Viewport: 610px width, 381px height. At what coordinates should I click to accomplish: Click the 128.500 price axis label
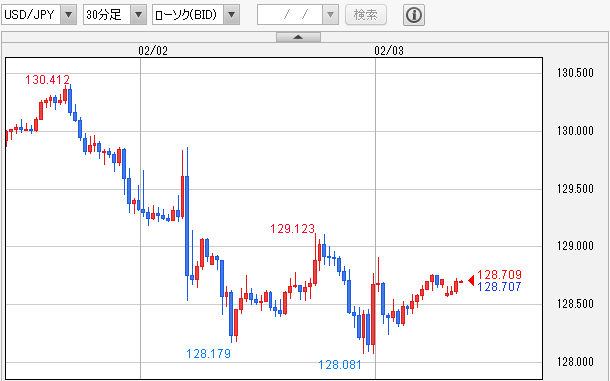pos(575,304)
